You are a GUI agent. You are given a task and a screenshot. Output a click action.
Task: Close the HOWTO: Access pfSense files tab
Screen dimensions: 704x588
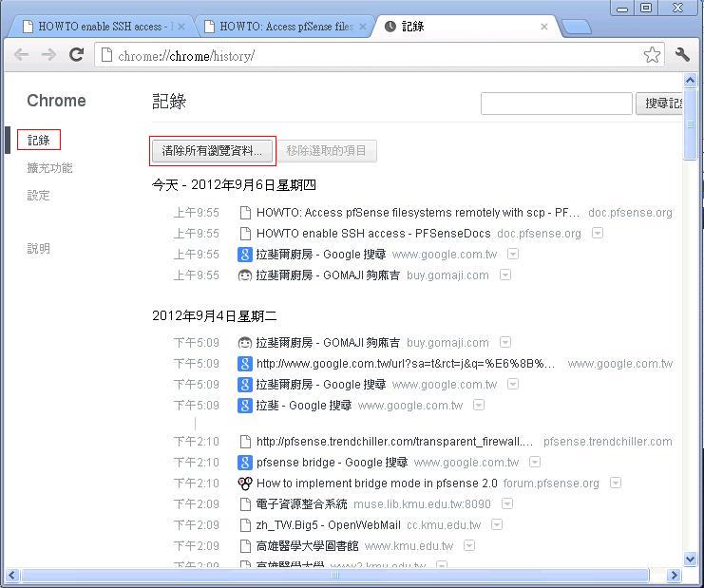363,27
